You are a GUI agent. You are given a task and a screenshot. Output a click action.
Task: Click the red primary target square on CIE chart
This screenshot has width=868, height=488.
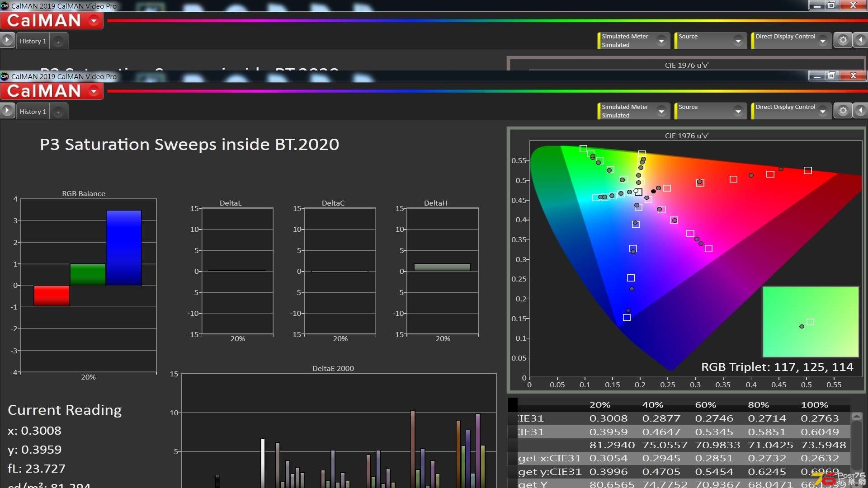tap(808, 170)
